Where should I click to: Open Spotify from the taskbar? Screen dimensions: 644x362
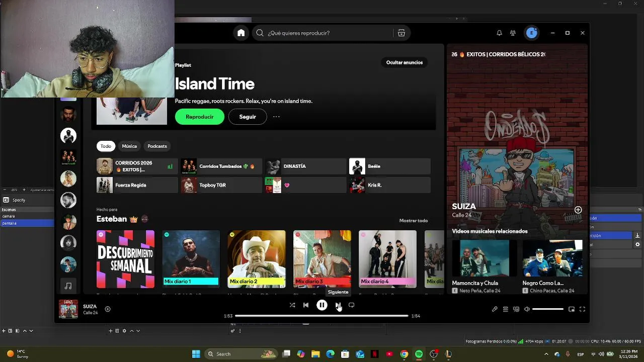point(419,354)
